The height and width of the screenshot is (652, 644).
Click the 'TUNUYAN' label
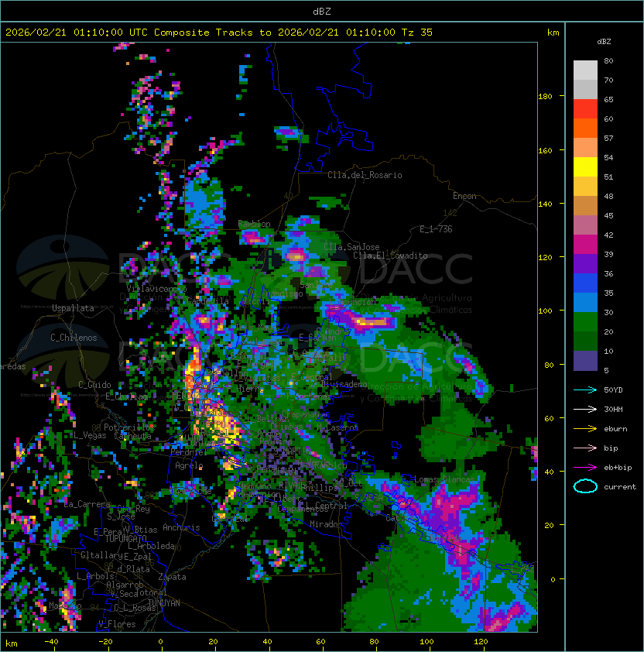point(164,603)
